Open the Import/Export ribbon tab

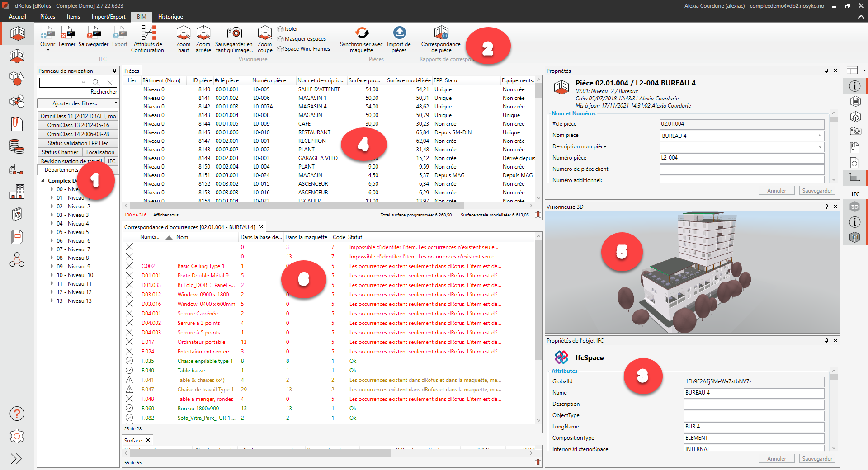(108, 17)
